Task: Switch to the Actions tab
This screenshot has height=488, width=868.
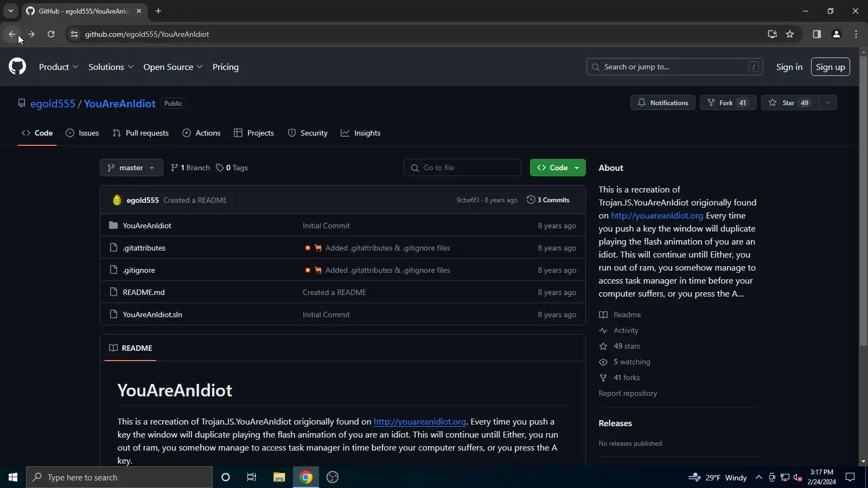Action: pyautogui.click(x=201, y=133)
